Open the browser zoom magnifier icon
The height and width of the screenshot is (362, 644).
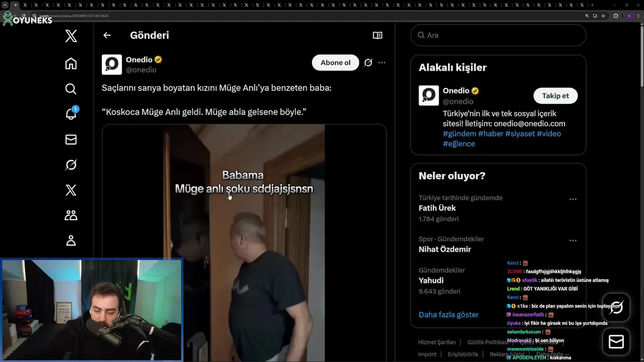pos(587,16)
